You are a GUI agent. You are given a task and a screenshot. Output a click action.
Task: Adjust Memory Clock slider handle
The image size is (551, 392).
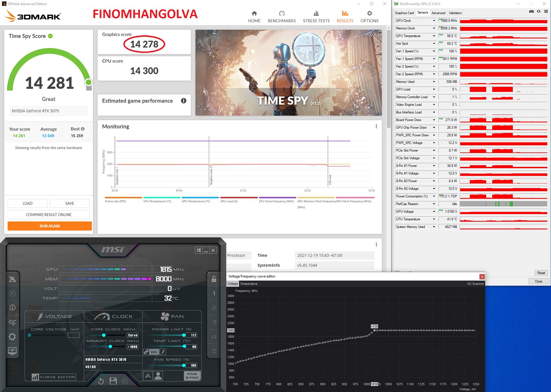110,347
